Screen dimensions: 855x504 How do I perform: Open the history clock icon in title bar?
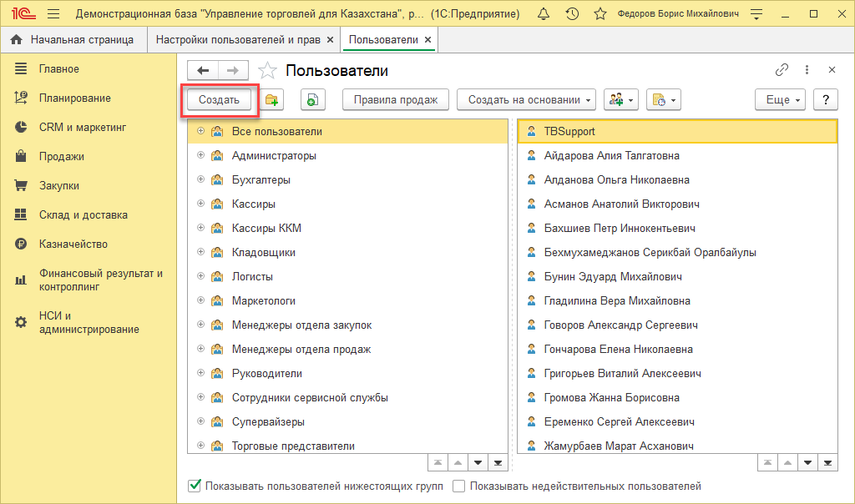click(572, 14)
